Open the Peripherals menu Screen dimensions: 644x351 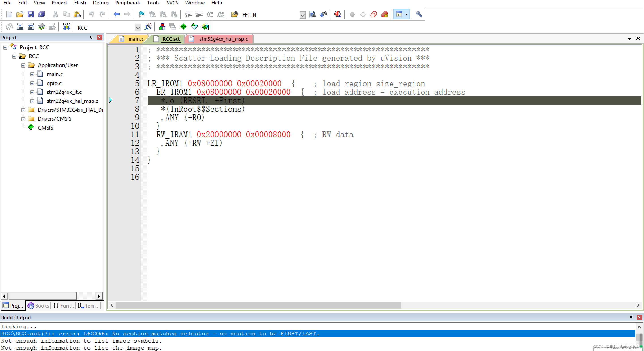(x=128, y=3)
